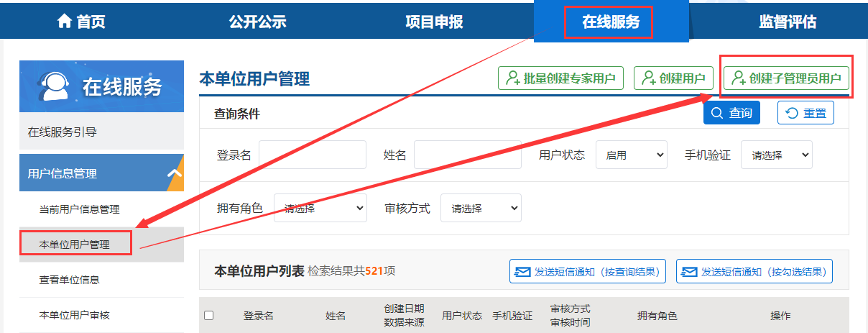Open 查看单位信息 in sidebar
Image resolution: width=868 pixels, height=333 pixels.
tap(101, 280)
